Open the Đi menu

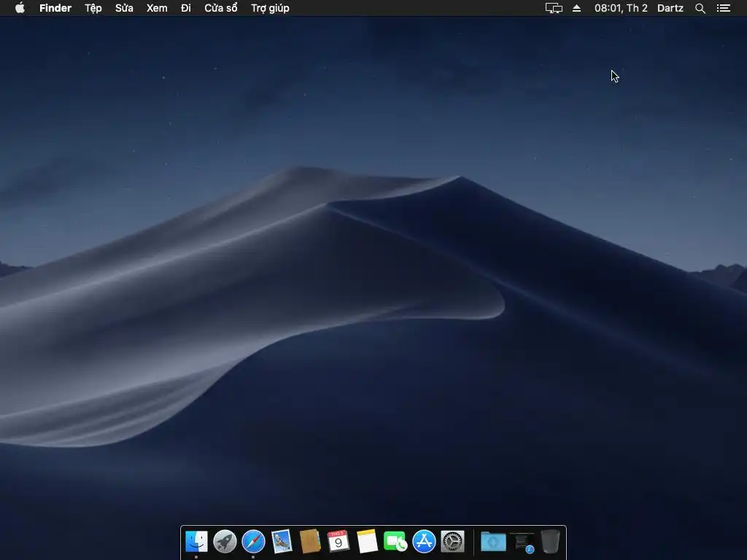[186, 8]
